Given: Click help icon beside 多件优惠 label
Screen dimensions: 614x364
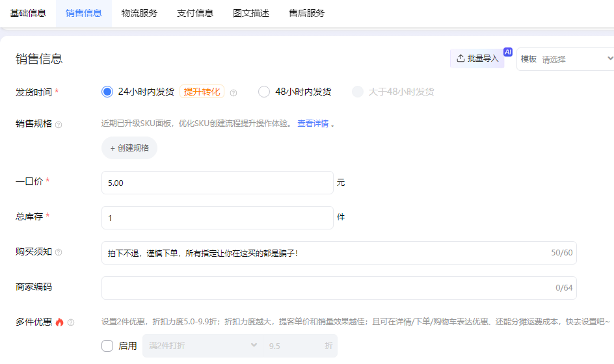Looking at the screenshot, I should [x=71, y=322].
